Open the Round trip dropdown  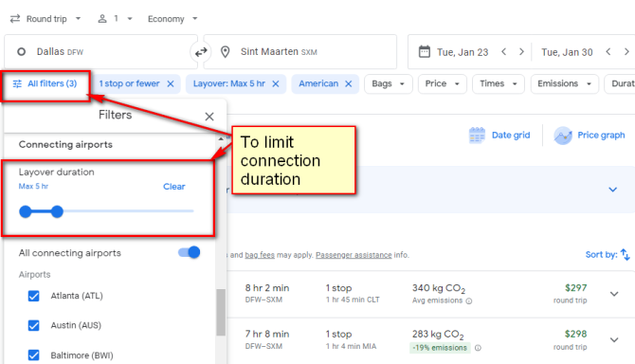[x=45, y=19]
